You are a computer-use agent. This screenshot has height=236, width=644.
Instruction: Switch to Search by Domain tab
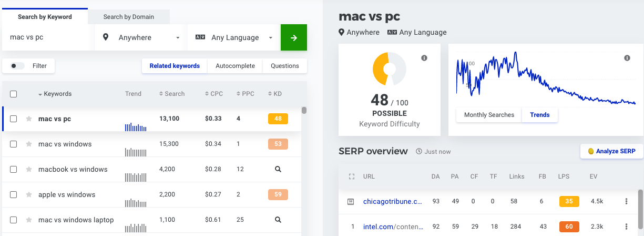(128, 17)
